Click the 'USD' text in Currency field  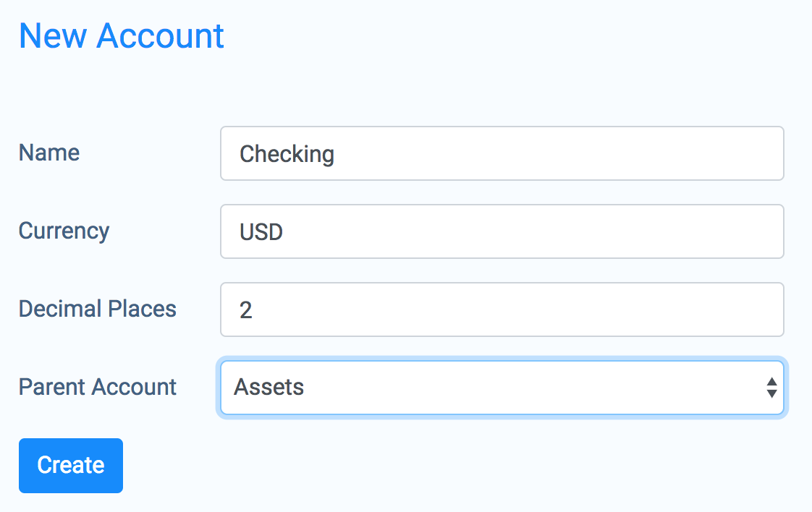261,232
